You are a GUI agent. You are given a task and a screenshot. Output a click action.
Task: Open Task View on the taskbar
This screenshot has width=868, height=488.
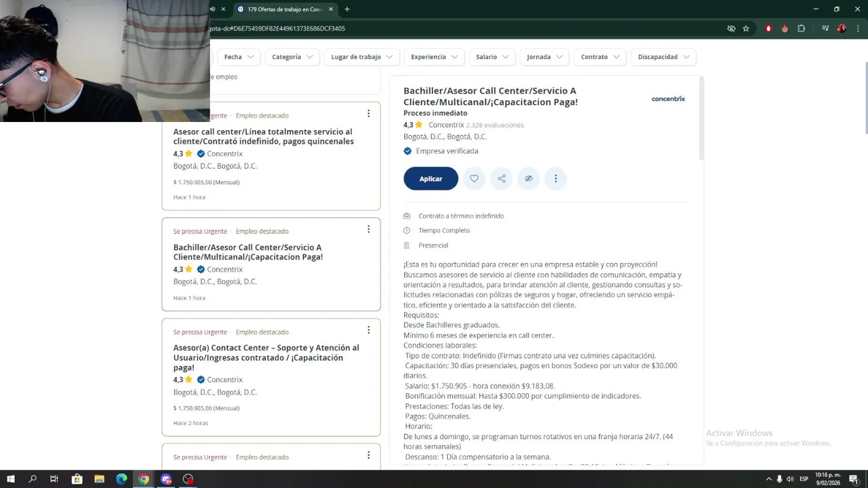coord(54,479)
